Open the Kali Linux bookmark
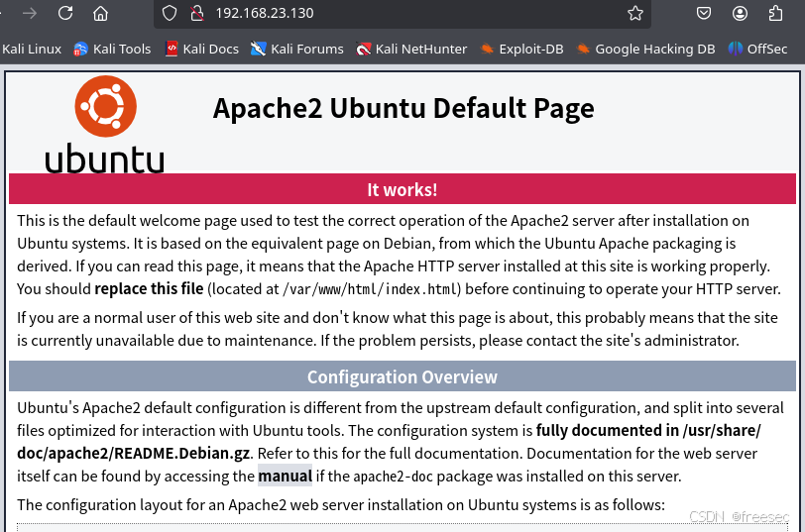Image resolution: width=805 pixels, height=532 pixels. (32, 50)
